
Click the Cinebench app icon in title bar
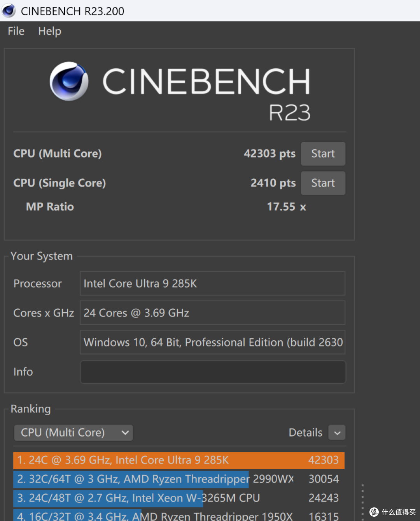click(9, 10)
